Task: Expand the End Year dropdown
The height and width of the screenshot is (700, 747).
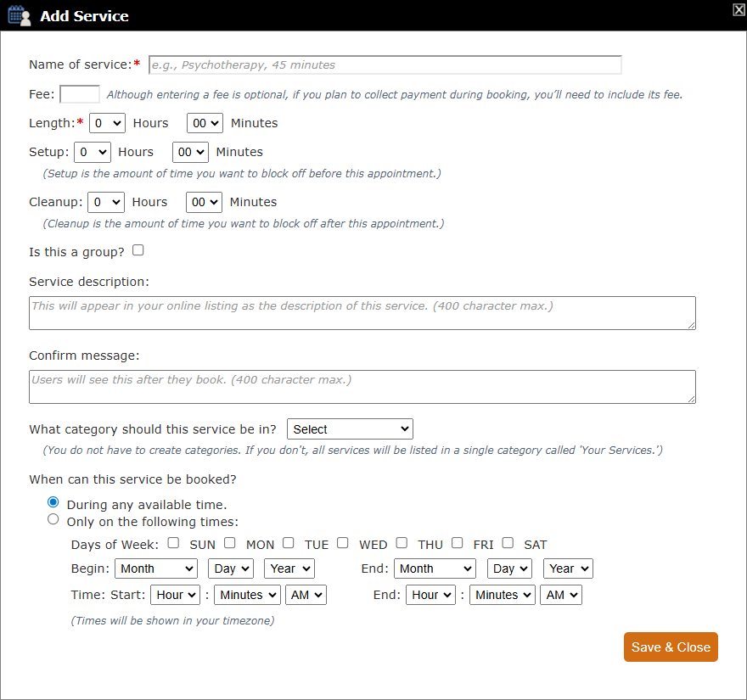Action: pos(568,568)
